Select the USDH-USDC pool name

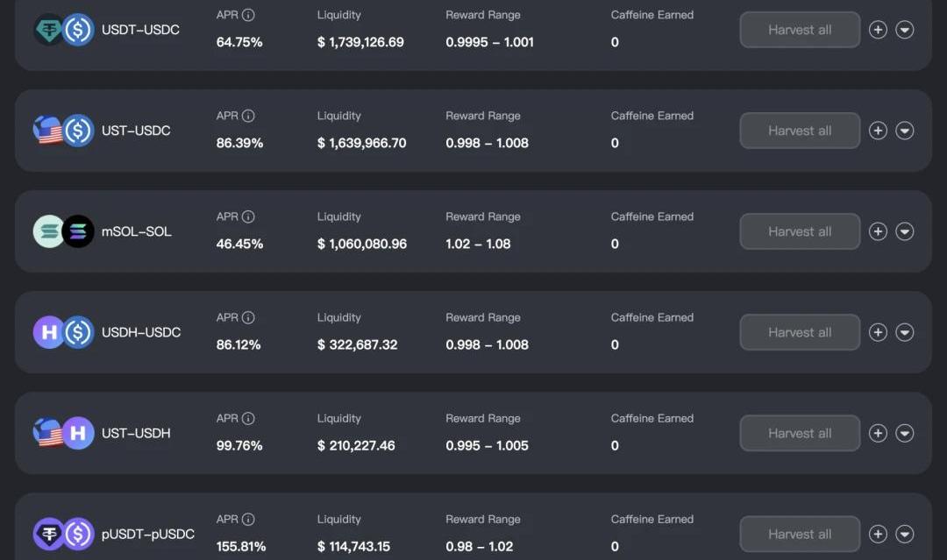pyautogui.click(x=141, y=332)
